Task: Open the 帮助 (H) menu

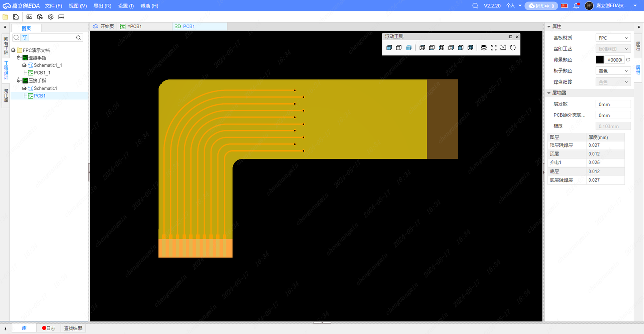Action: 149,6
